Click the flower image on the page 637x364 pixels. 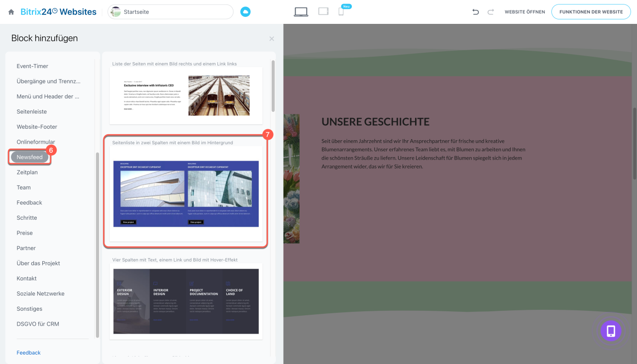(x=292, y=179)
